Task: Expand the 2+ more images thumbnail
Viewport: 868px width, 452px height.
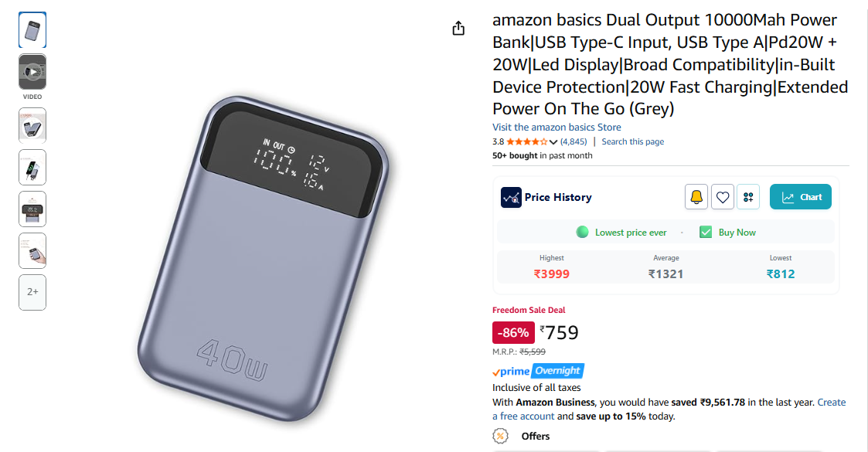Action: click(32, 292)
